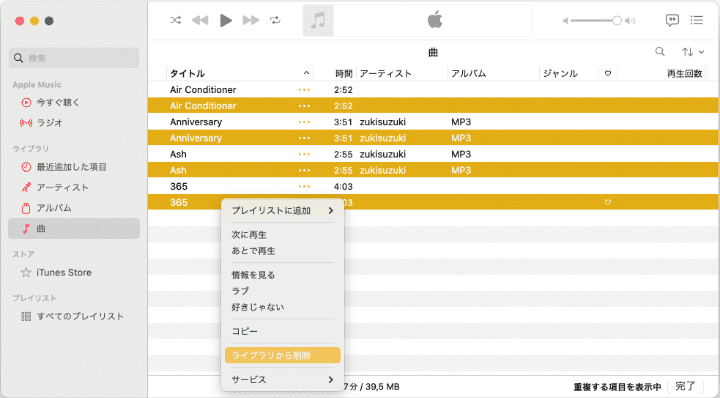This screenshot has width=720, height=398.
Task: Open more options for highlighted Ash row
Action: (304, 170)
